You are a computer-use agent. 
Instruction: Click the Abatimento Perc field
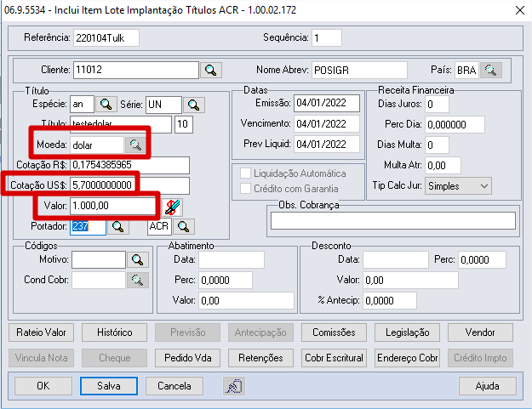point(226,281)
